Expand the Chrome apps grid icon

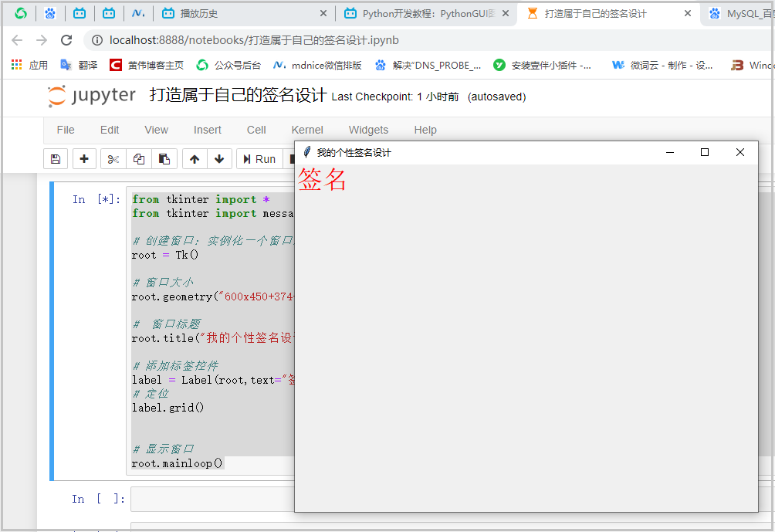15,65
